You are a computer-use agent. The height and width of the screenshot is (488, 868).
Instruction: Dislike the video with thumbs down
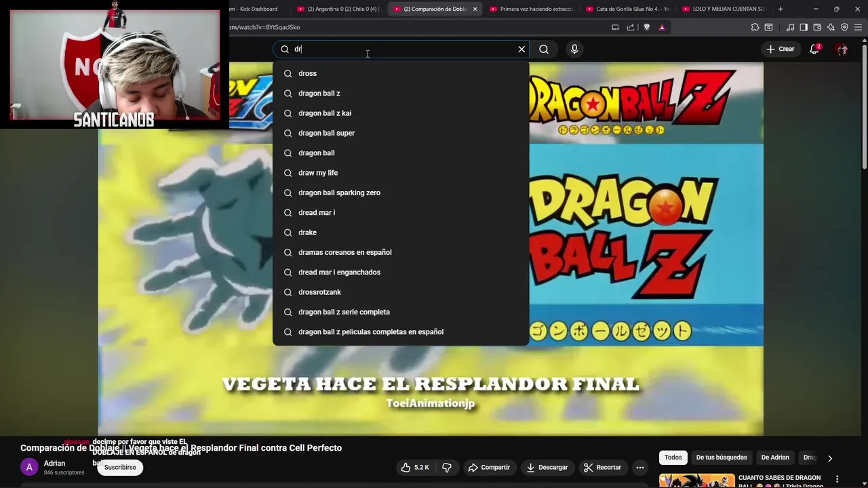tap(447, 467)
